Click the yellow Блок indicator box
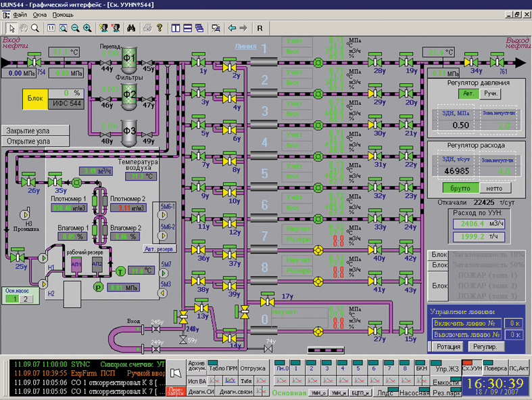The width and height of the screenshot is (532, 400). (34, 98)
